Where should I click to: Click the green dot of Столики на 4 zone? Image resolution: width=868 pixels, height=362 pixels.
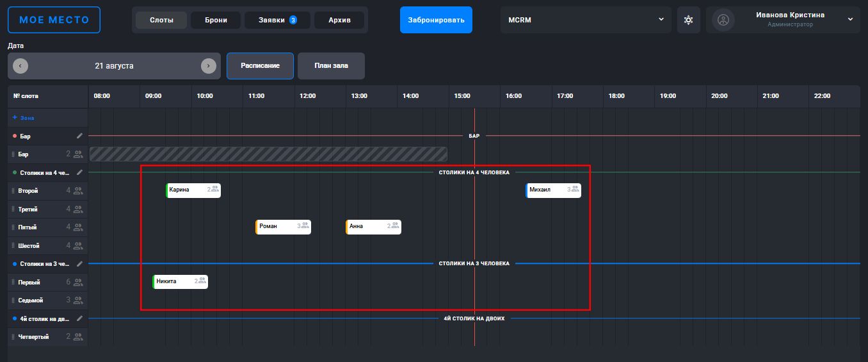(x=15, y=172)
